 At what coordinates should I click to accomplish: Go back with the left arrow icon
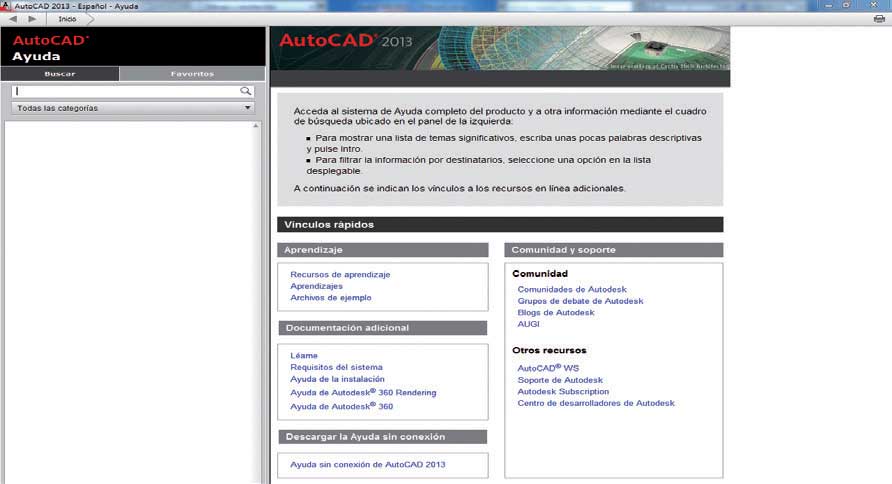click(x=13, y=19)
